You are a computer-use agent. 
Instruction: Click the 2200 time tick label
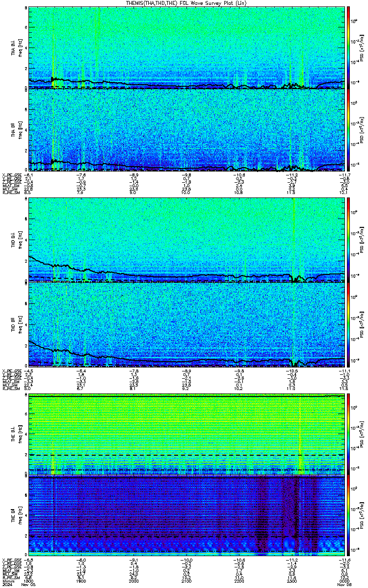pos(239,581)
